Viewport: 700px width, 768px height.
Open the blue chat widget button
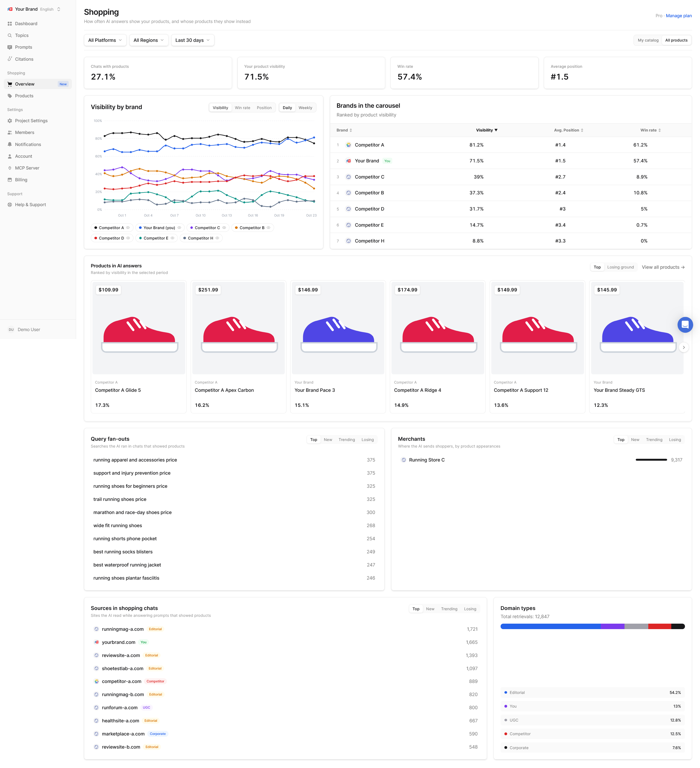(685, 325)
